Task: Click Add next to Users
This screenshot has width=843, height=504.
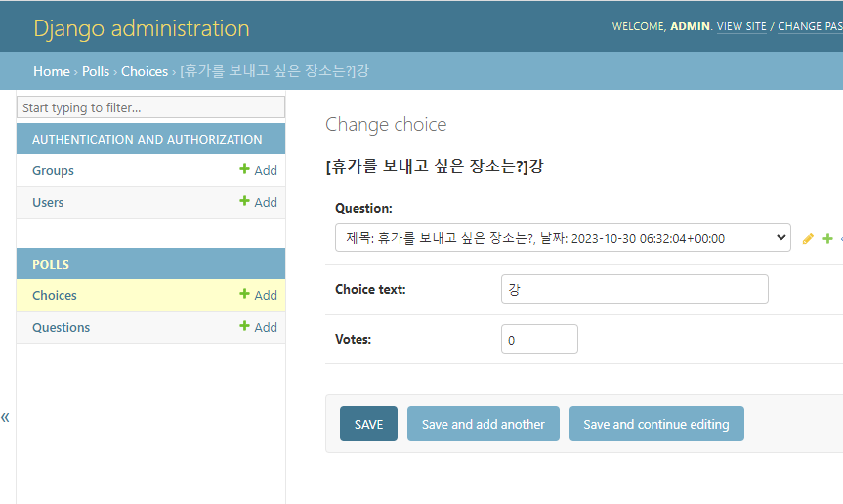Action: click(258, 202)
